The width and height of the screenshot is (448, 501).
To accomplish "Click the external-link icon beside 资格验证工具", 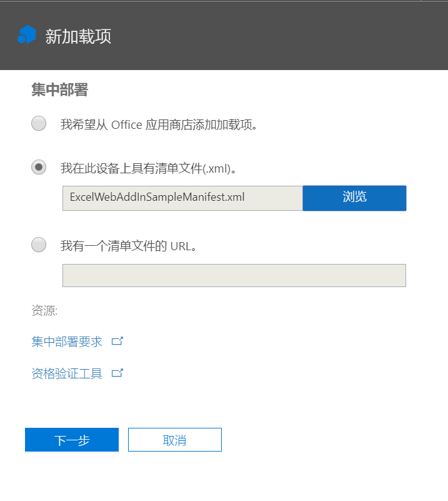I will (117, 373).
